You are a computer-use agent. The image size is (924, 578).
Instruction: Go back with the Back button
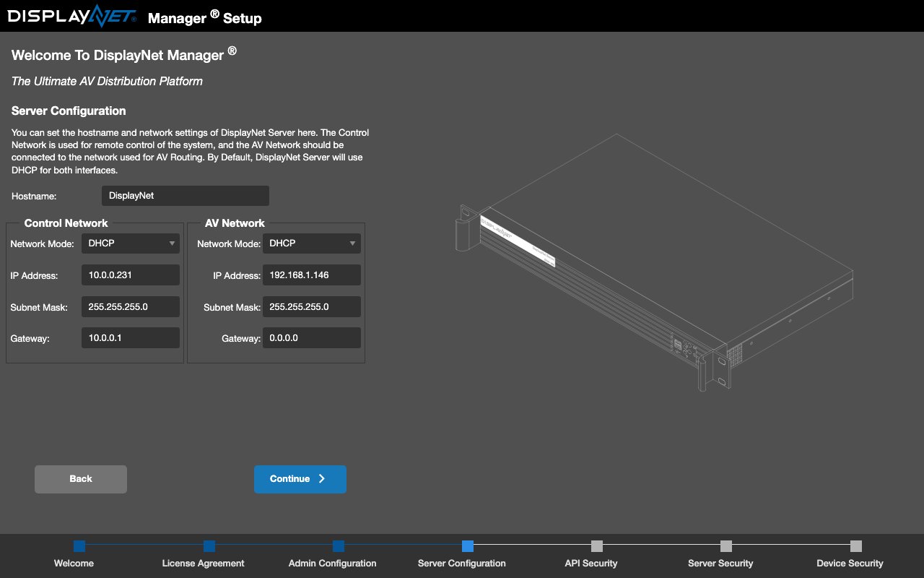[81, 479]
